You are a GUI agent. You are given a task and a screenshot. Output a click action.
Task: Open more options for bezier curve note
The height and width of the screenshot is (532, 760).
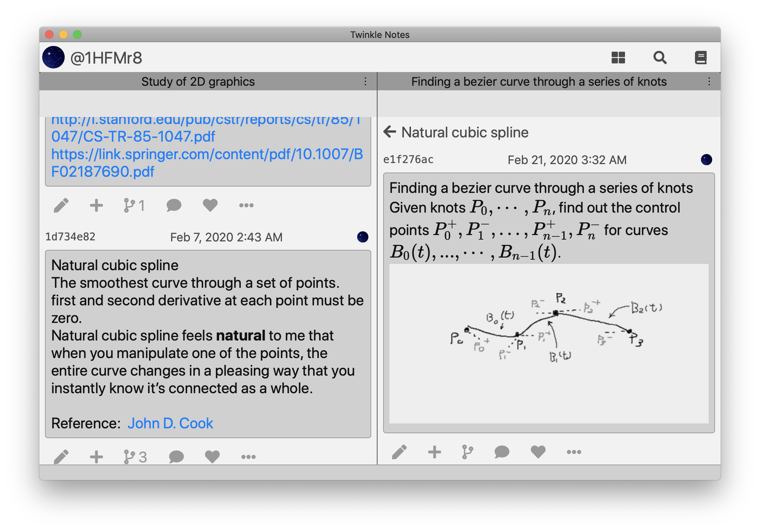tap(574, 452)
